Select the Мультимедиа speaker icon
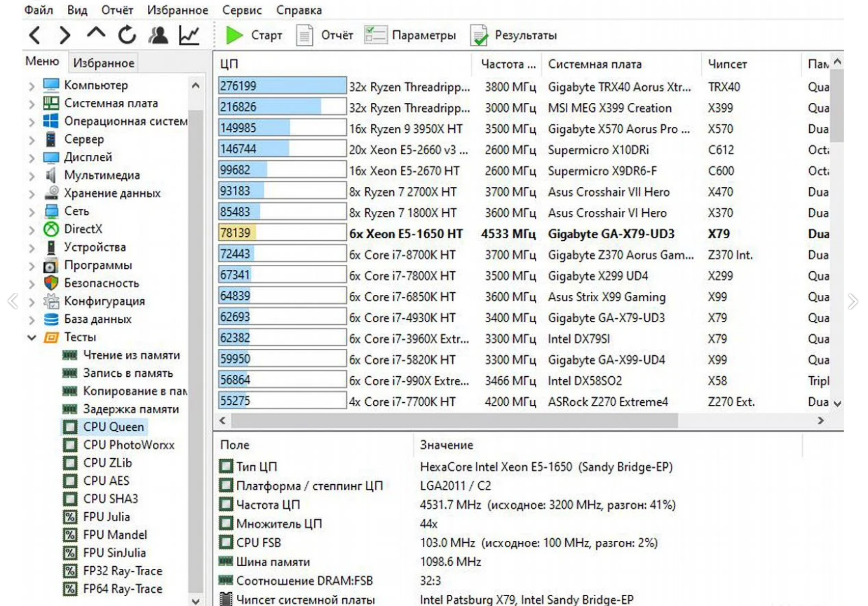Screen dimensions: 868x606 [x=51, y=175]
